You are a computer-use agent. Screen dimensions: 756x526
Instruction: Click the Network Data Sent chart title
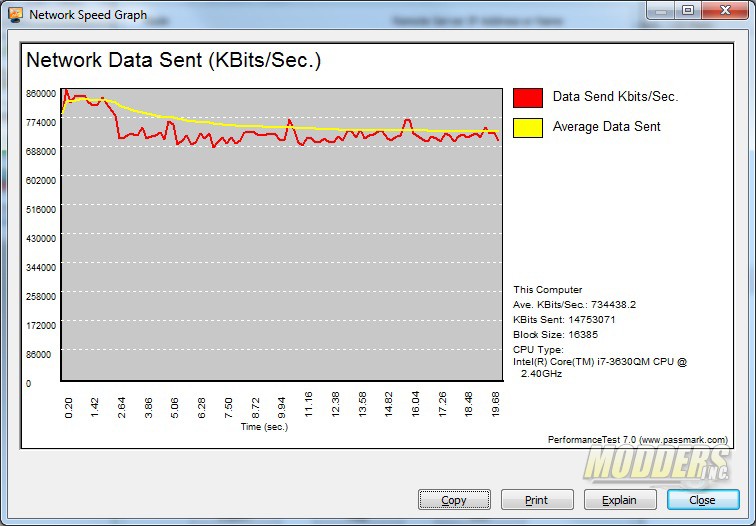point(174,60)
